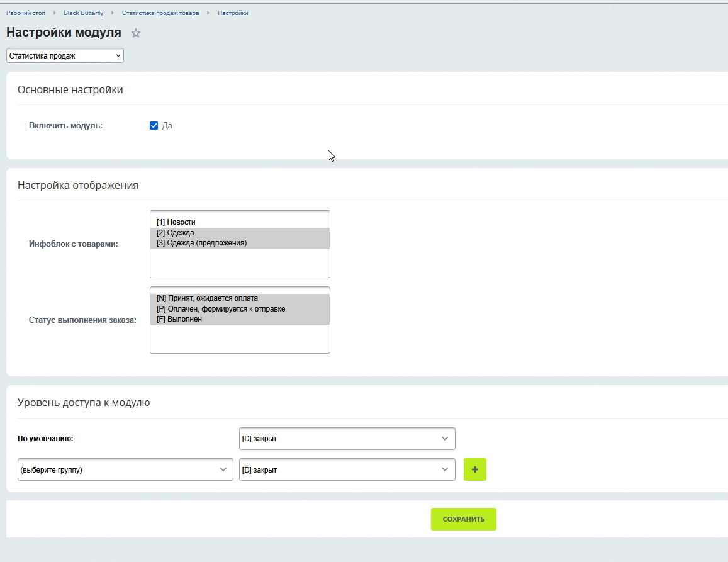Select '[2] Одежда' infoblock option
Image resolution: width=728 pixels, height=562 pixels.
176,233
